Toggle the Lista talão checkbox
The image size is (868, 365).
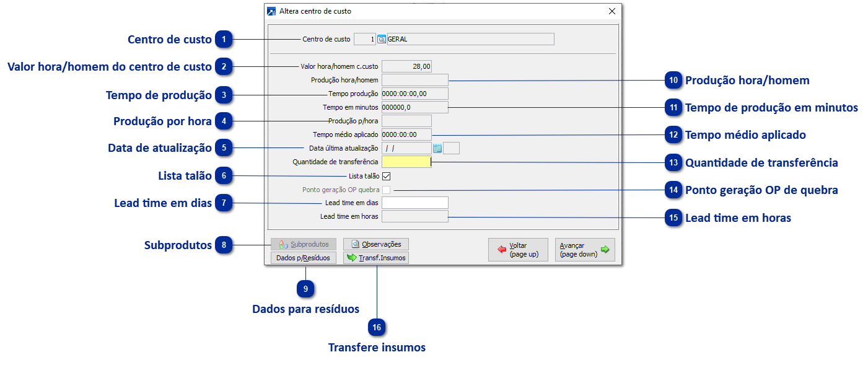coord(387,176)
